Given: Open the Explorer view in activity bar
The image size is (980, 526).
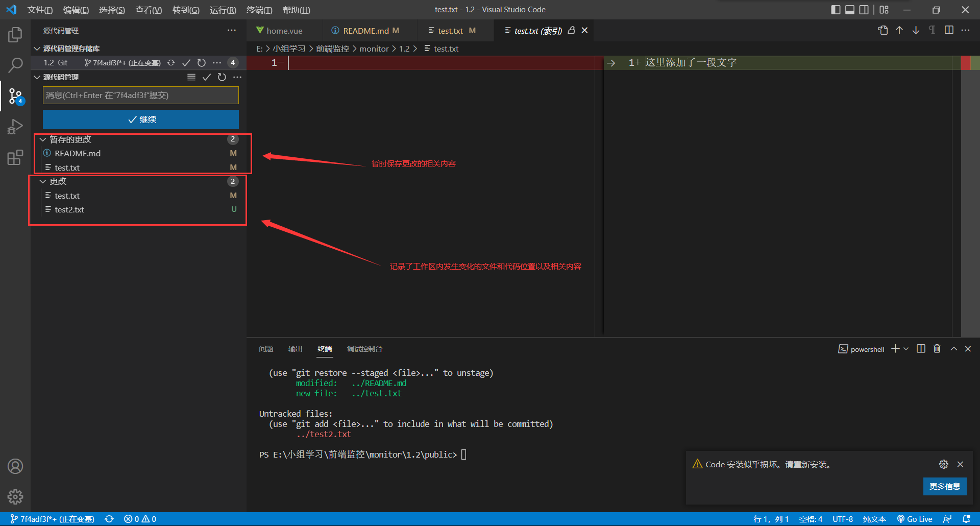Looking at the screenshot, I should [x=15, y=35].
